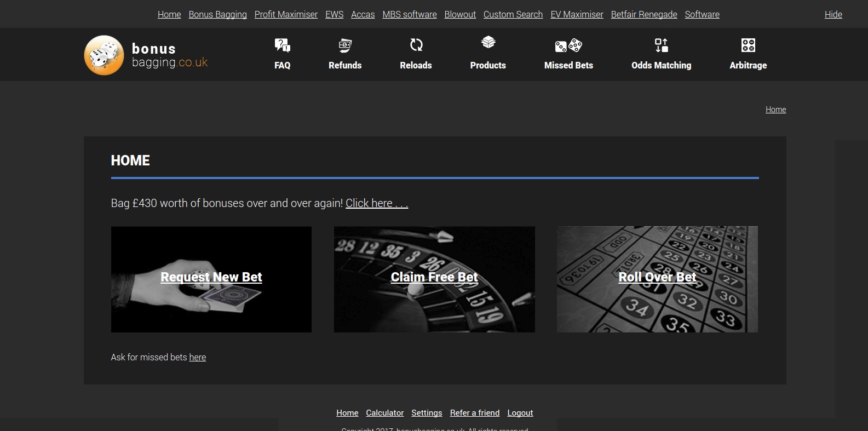Click the Arbitrage grid icon
The height and width of the screenshot is (431, 868).
[x=748, y=45]
